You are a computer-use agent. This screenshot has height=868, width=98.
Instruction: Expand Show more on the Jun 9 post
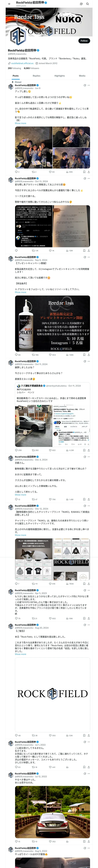pyautogui.click(x=20, y=123)
